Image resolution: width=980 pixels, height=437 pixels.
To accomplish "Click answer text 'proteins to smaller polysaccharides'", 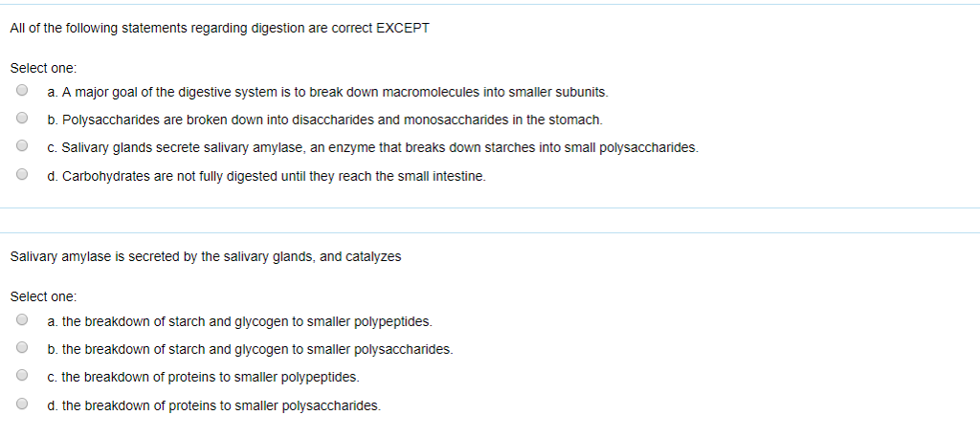I will [x=220, y=405].
